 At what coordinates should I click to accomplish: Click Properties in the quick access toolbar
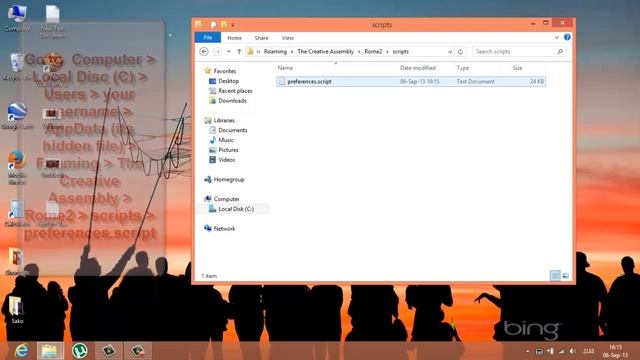pos(213,25)
